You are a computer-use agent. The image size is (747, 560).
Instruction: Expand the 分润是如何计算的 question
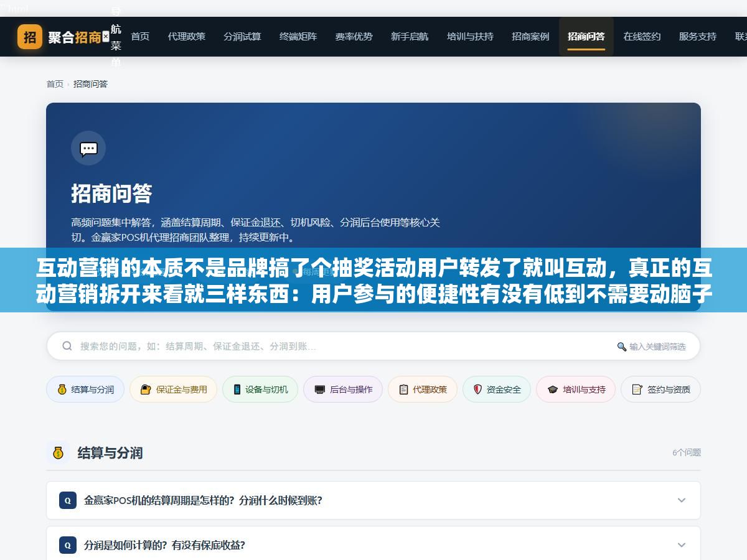[x=374, y=545]
